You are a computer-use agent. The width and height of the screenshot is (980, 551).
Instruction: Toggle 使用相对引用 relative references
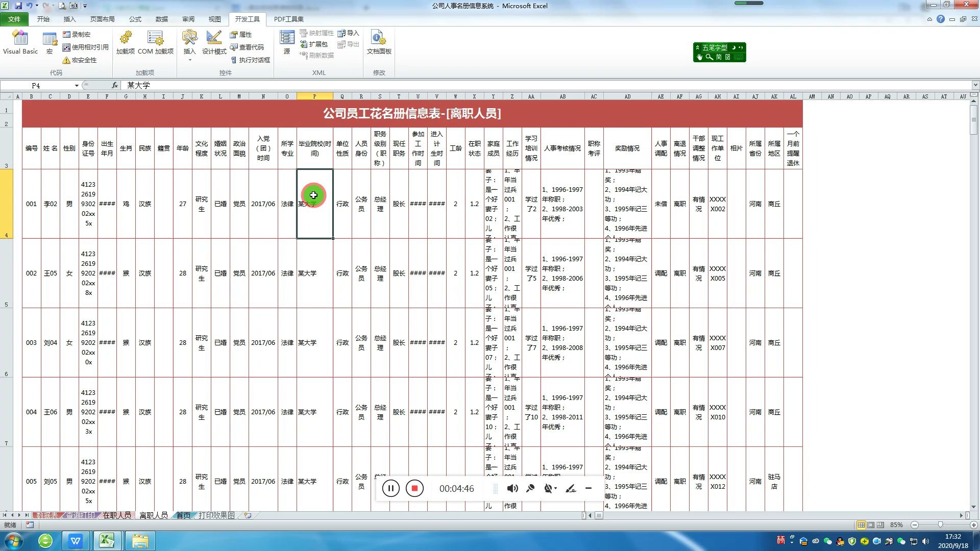pyautogui.click(x=85, y=47)
